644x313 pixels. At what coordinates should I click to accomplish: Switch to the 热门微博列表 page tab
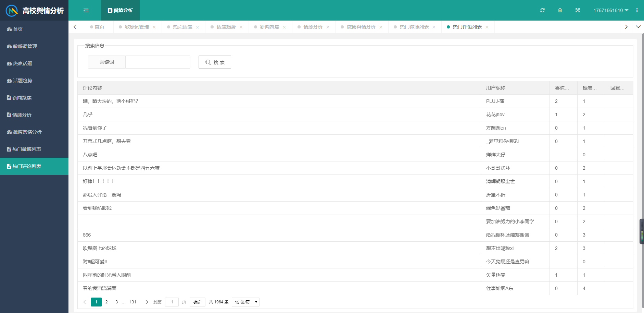414,27
